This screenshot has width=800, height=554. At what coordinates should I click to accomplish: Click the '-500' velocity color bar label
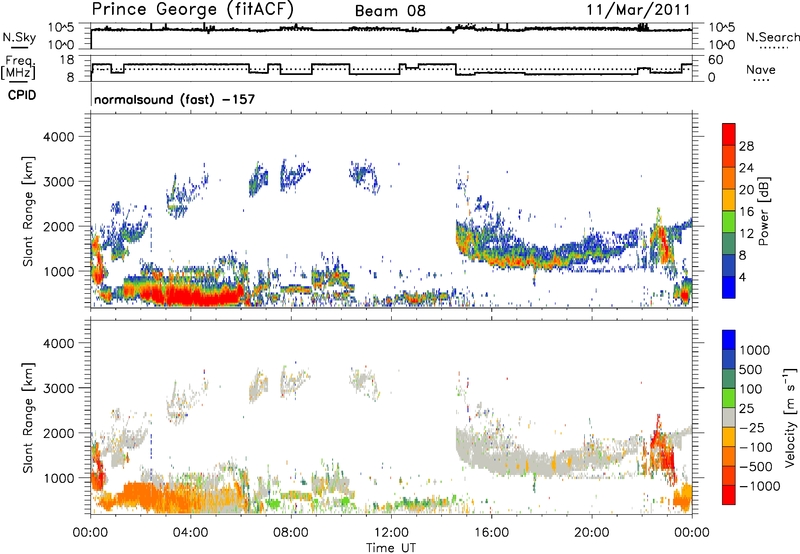click(x=756, y=467)
